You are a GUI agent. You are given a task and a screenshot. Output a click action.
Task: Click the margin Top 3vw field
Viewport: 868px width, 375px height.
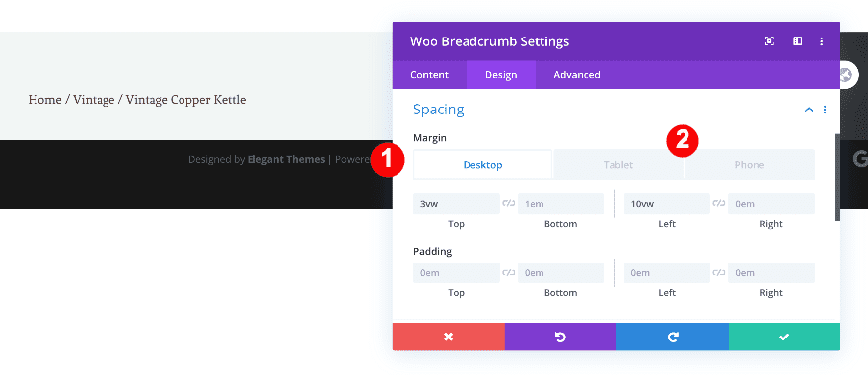pyautogui.click(x=457, y=204)
